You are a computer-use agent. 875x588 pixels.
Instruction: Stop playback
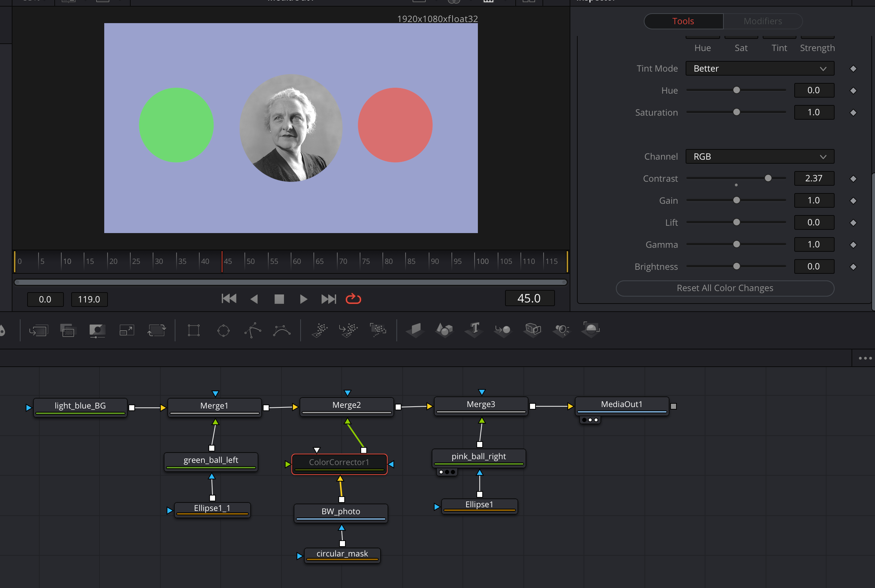(279, 299)
